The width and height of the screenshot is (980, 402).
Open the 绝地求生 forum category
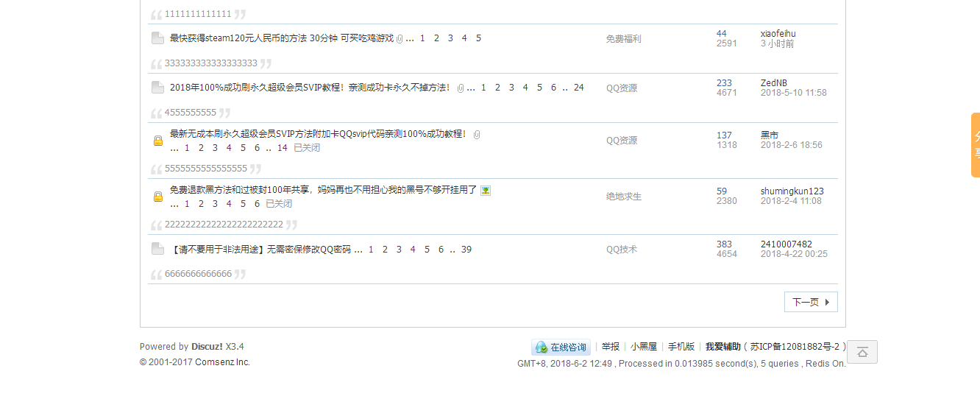[624, 197]
